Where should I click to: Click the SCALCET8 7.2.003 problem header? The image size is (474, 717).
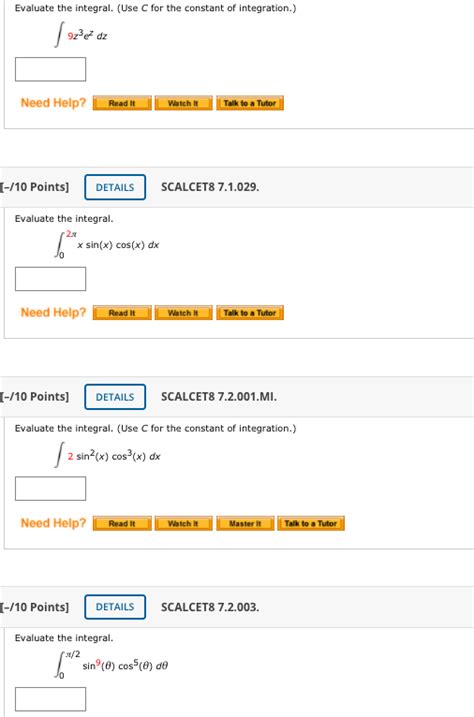coord(210,607)
